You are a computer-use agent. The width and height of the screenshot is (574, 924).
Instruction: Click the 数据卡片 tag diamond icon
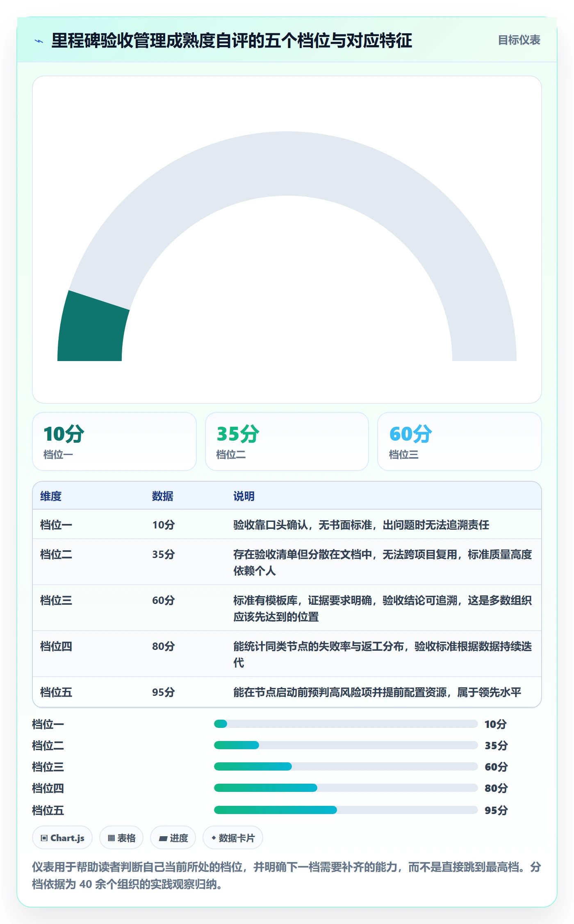click(213, 838)
